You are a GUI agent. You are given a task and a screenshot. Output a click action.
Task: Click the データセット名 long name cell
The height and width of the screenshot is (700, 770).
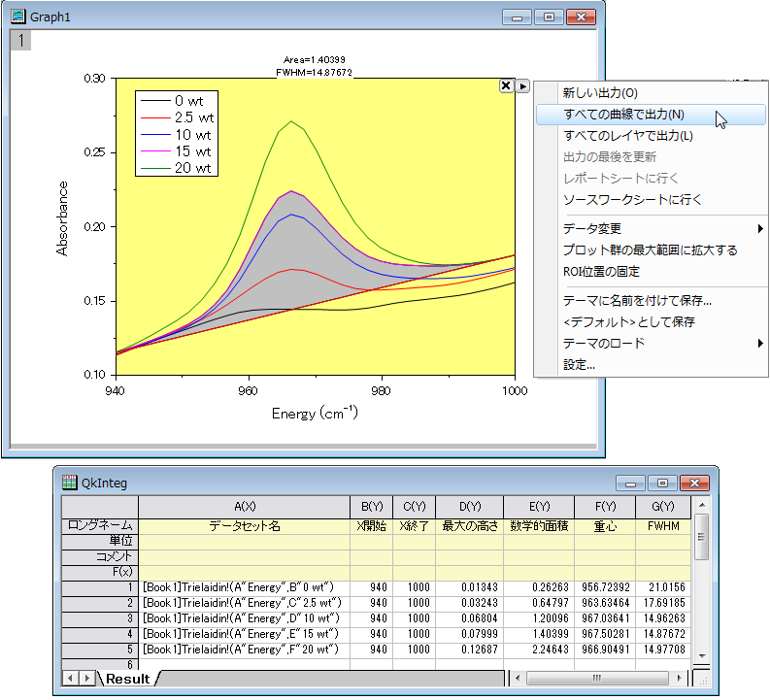point(244,526)
